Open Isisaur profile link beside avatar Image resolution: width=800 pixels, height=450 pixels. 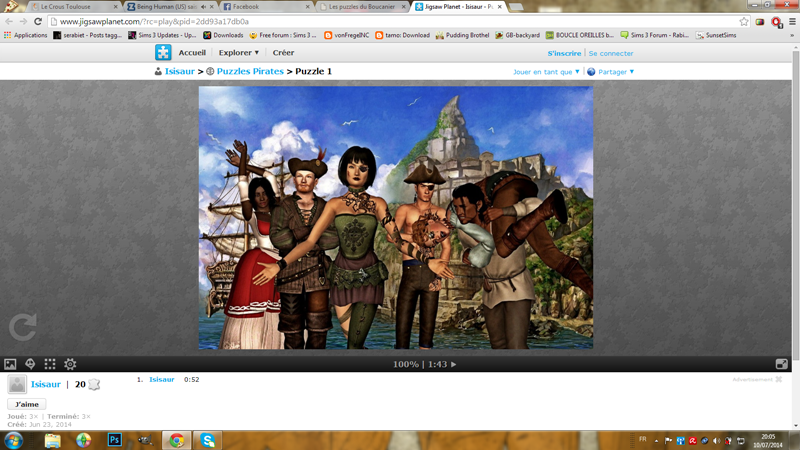pyautogui.click(x=45, y=384)
